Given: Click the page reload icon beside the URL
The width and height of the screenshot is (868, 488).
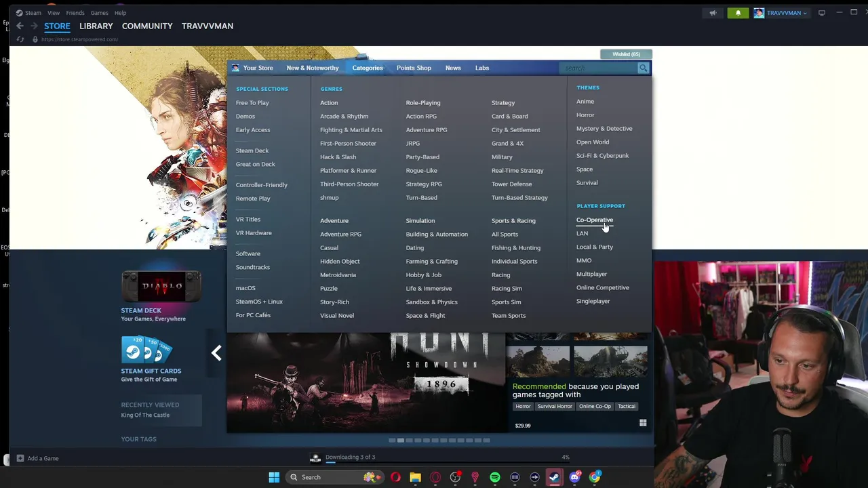Looking at the screenshot, I should coord(20,39).
